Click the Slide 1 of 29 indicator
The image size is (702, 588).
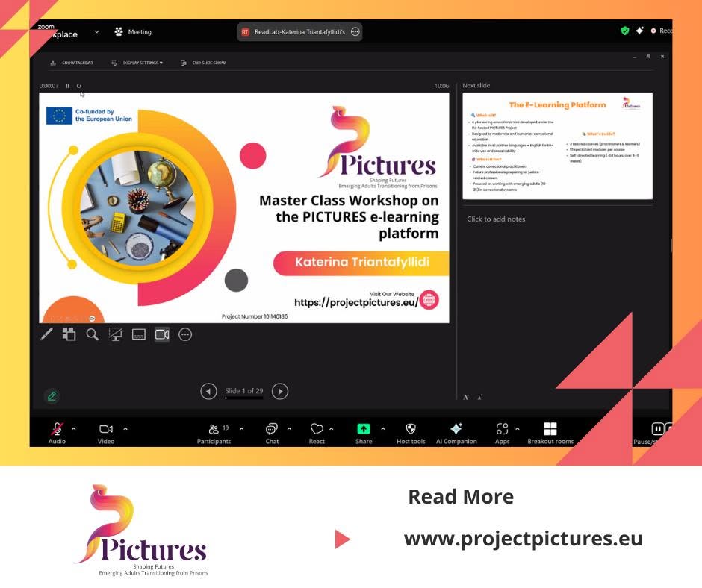point(244,391)
